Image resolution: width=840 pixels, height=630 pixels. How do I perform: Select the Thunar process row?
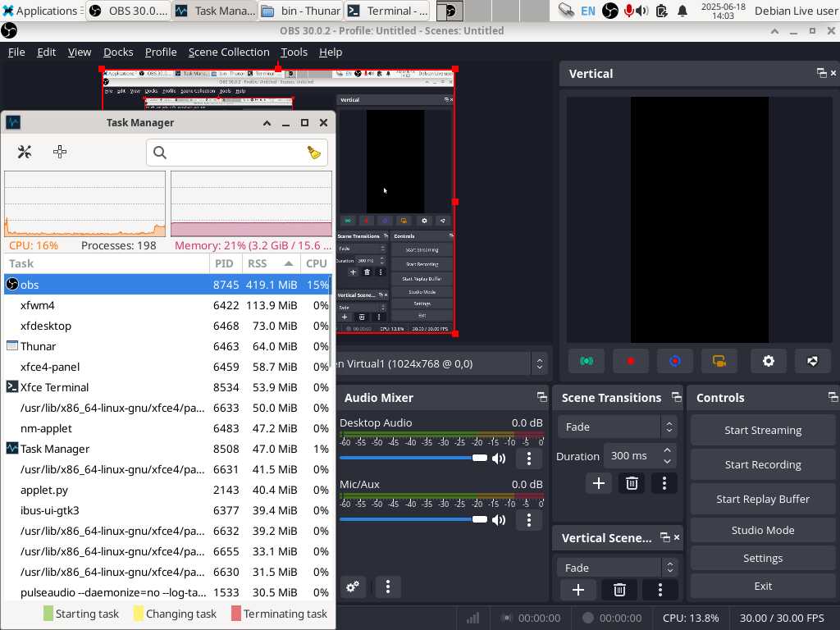coord(167,347)
